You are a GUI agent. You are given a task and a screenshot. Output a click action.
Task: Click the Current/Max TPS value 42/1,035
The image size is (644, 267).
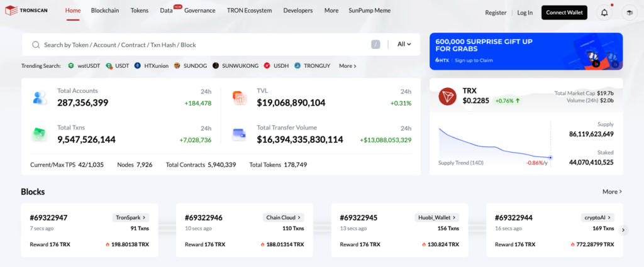(x=91, y=165)
